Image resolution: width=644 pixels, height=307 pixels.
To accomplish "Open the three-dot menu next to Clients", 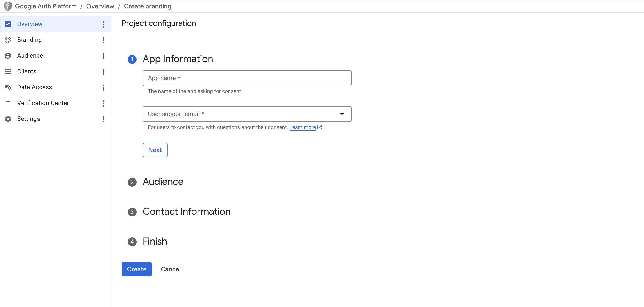I will (x=104, y=72).
